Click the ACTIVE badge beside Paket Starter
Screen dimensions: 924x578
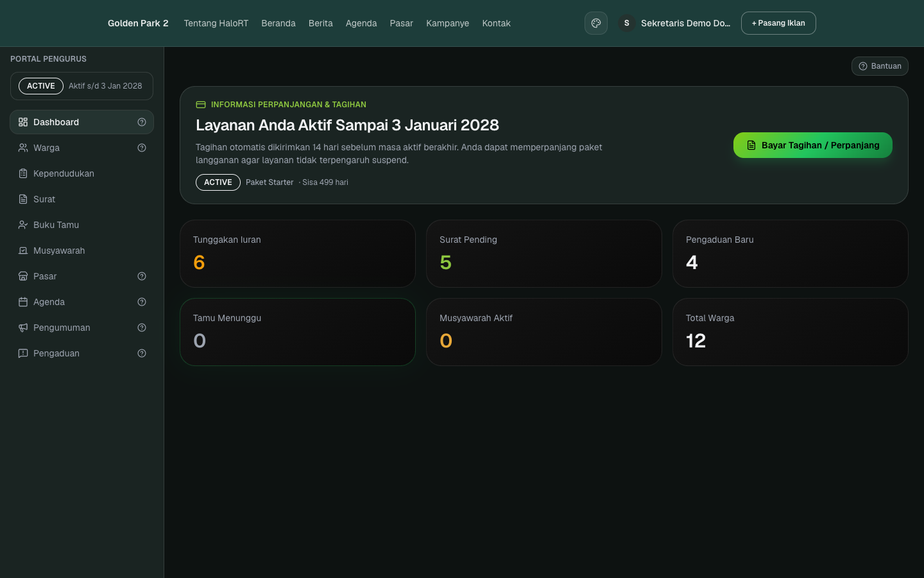218,182
